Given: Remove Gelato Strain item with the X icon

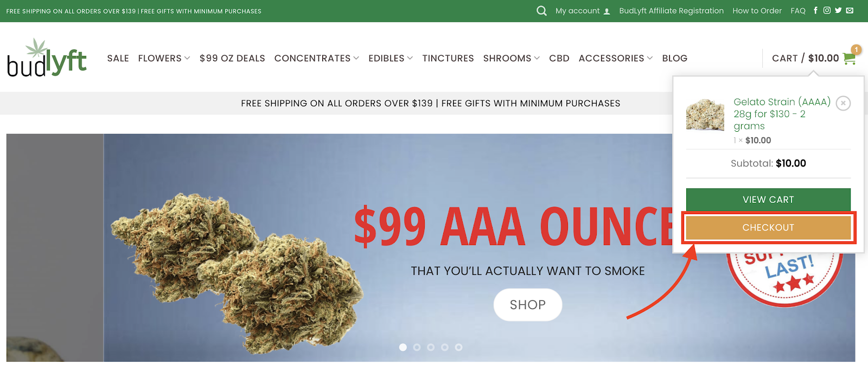Looking at the screenshot, I should click(x=843, y=103).
